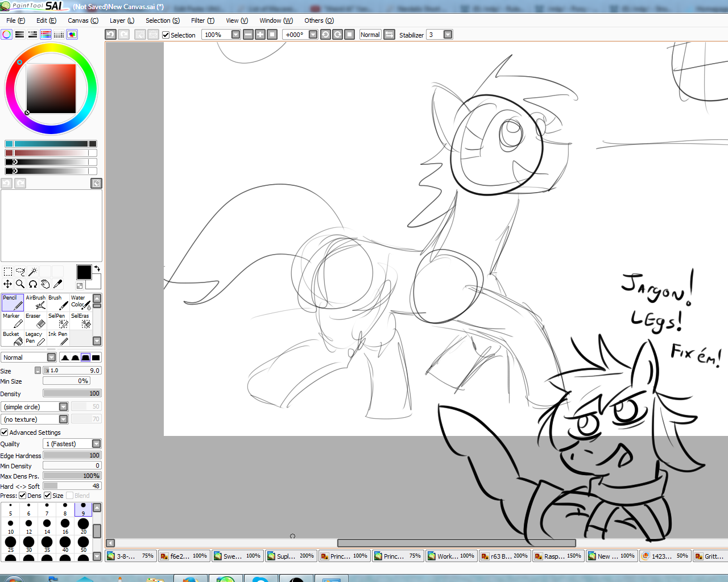This screenshot has height=582, width=728.
Task: Select the AirBrush tool
Action: 35,302
